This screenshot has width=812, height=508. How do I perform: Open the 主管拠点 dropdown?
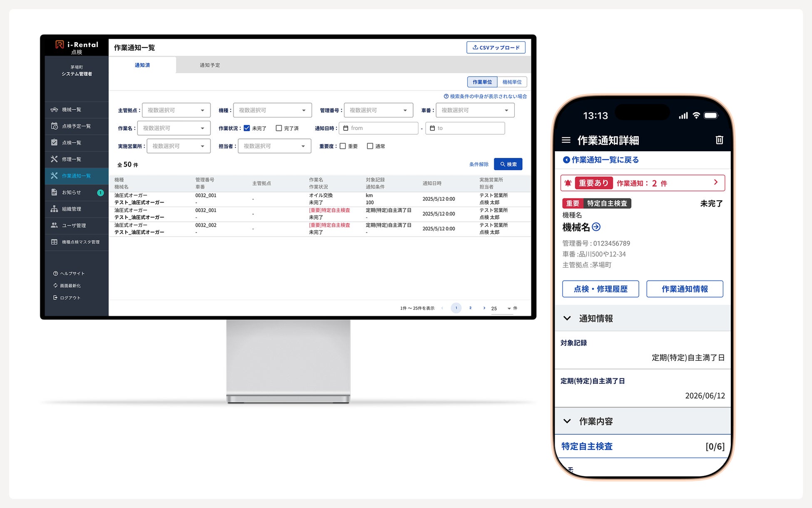176,110
